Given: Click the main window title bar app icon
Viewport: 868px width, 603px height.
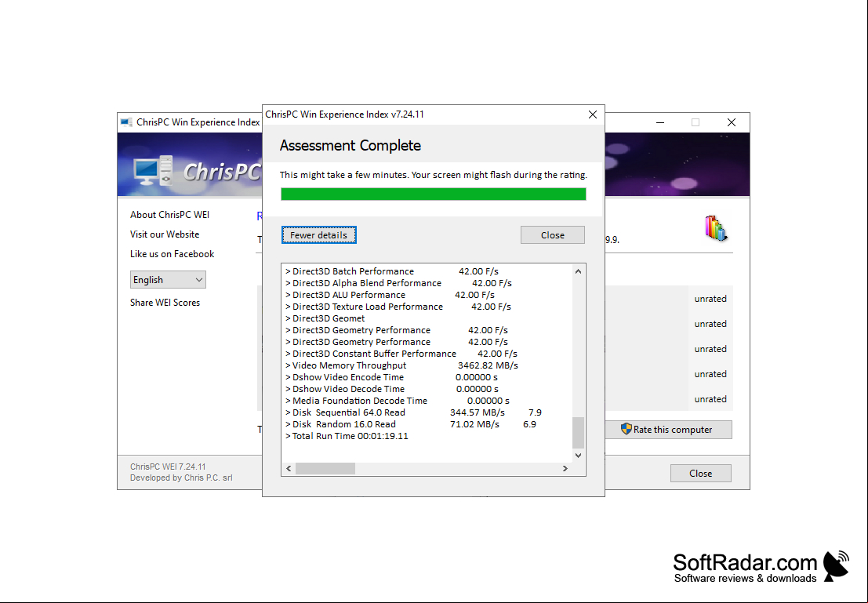Looking at the screenshot, I should pos(126,122).
